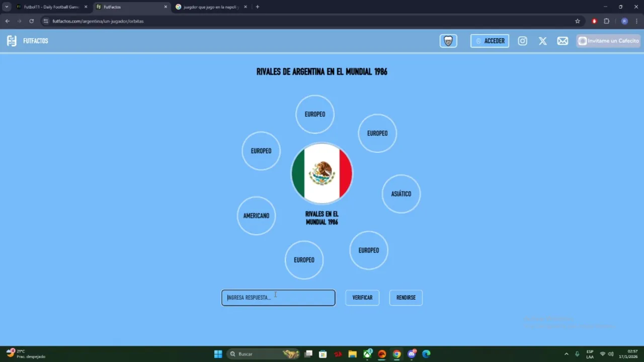This screenshot has height=362, width=644.
Task: Click the taskbar Buscar search box
Action: point(264,354)
